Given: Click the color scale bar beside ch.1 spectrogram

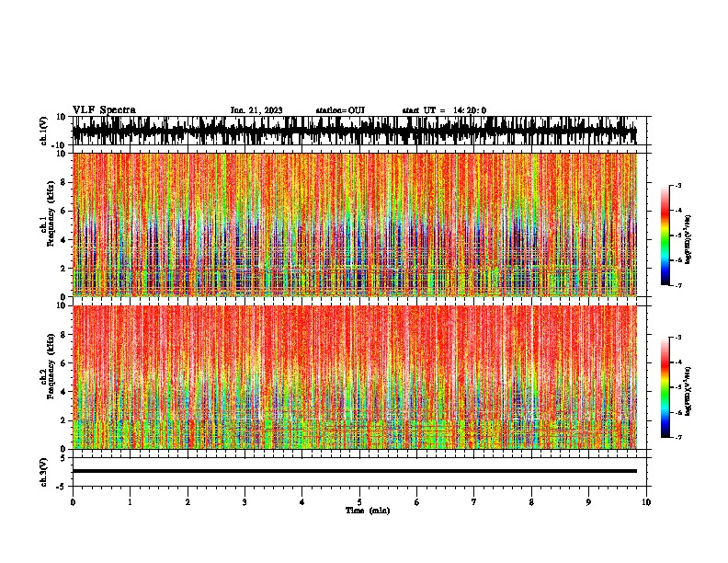Looking at the screenshot, I should click(x=665, y=236).
